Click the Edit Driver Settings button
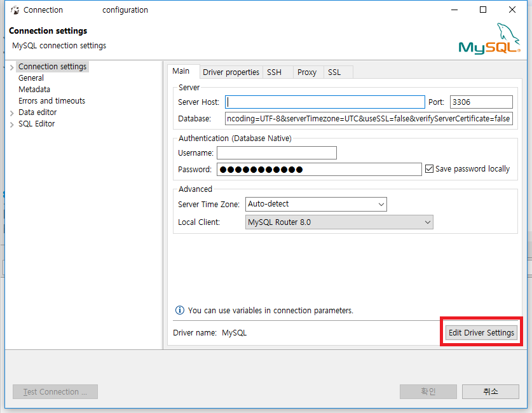Viewport: 532px width, 413px height. tap(481, 332)
